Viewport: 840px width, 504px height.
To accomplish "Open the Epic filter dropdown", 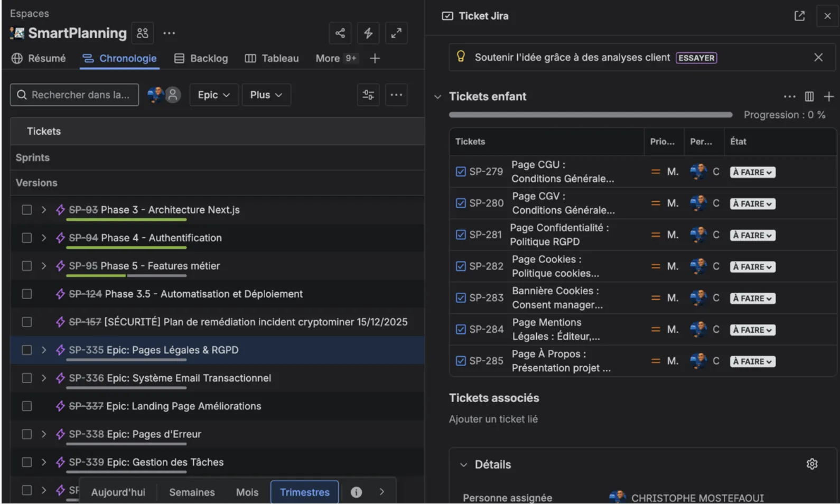I will pos(214,95).
